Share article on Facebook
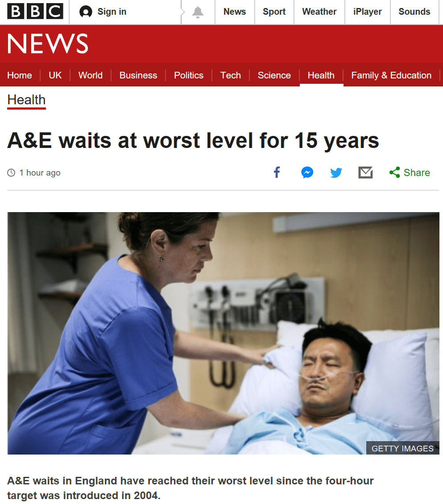The image size is (443, 504). point(277,172)
